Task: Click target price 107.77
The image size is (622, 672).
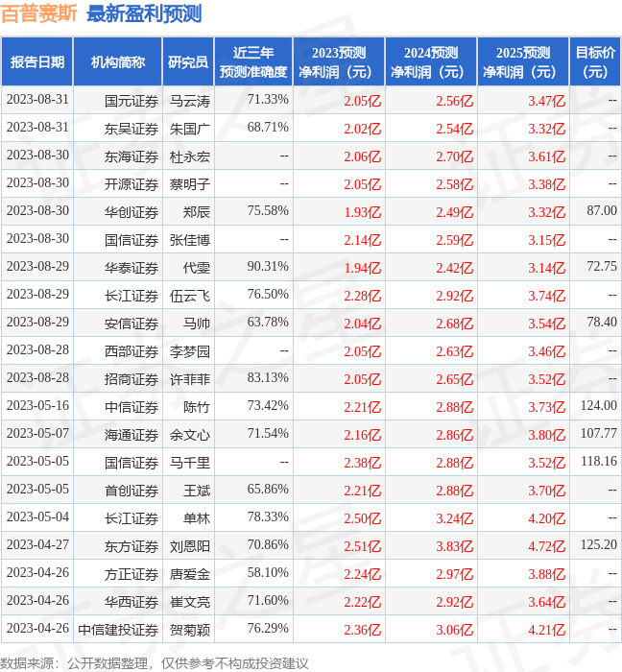Action: coord(599,433)
